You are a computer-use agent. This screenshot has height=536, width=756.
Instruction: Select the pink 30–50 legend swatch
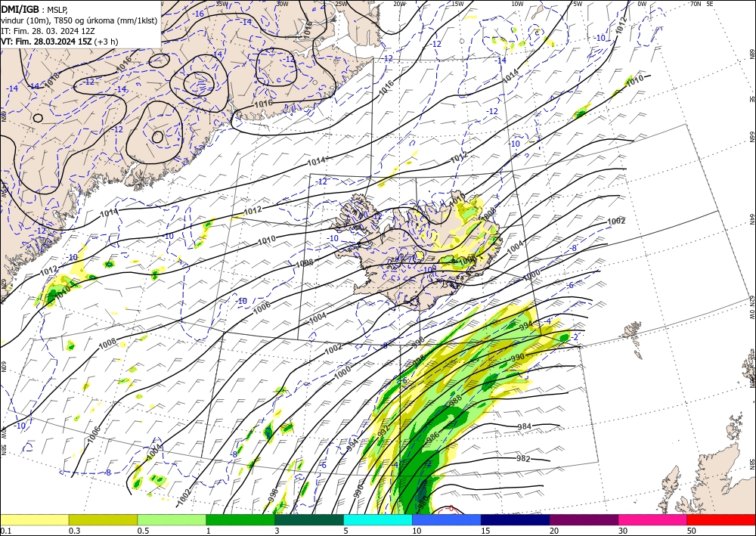pos(653,519)
